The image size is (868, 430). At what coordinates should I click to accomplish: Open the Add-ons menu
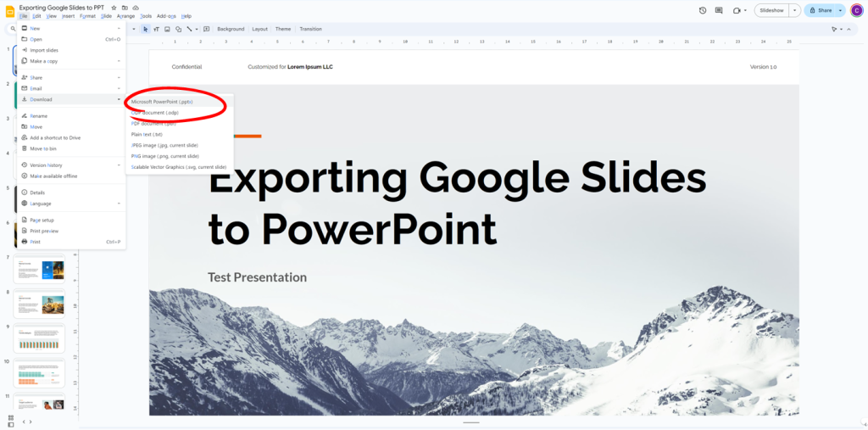click(x=166, y=16)
